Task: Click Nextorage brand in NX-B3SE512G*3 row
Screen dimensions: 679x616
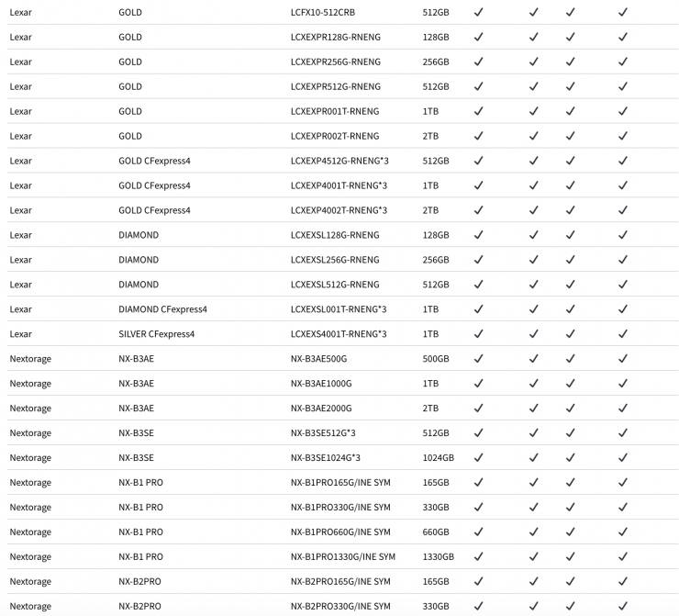Action: 30,432
